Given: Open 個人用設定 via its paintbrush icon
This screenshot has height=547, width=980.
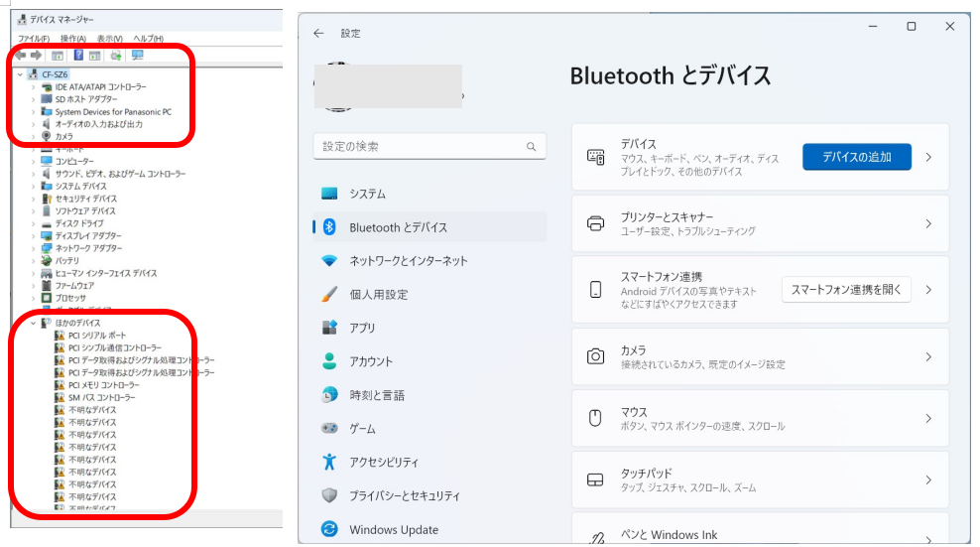Looking at the screenshot, I should coord(329,294).
